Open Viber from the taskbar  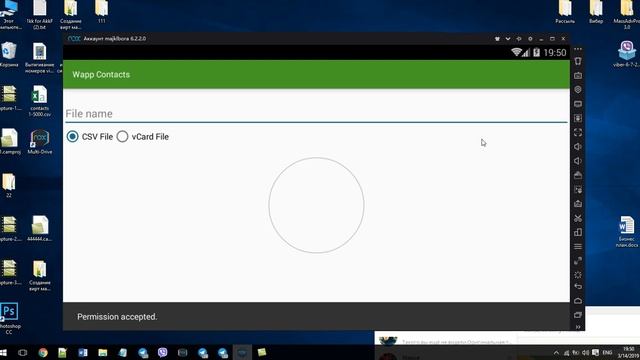coord(162,352)
